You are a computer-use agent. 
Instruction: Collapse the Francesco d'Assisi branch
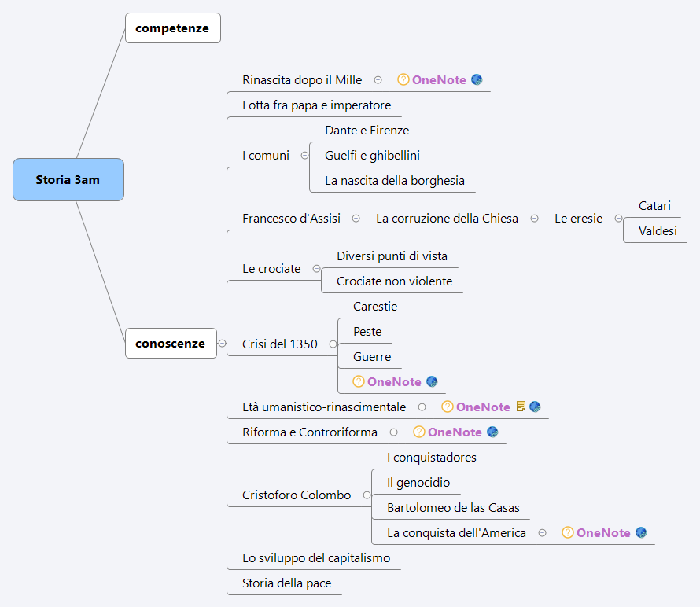pos(356,218)
